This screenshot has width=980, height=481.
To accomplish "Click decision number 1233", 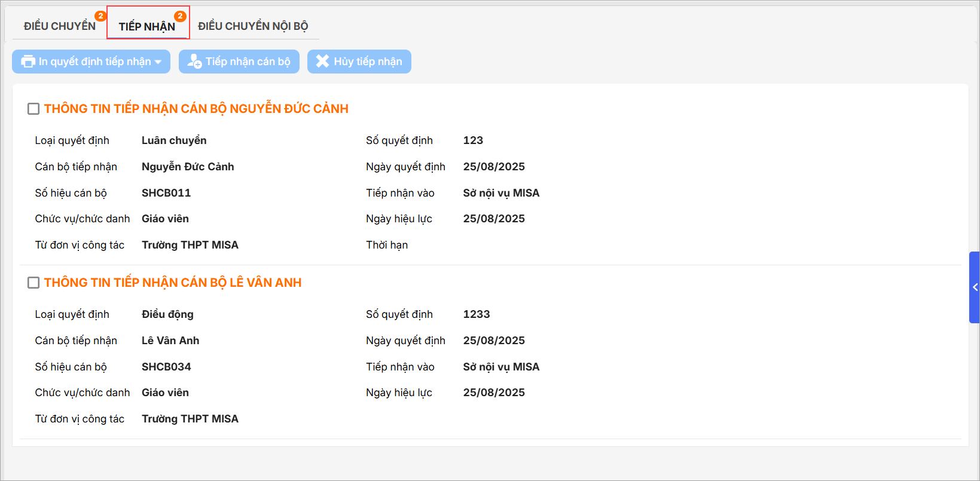I will point(477,314).
